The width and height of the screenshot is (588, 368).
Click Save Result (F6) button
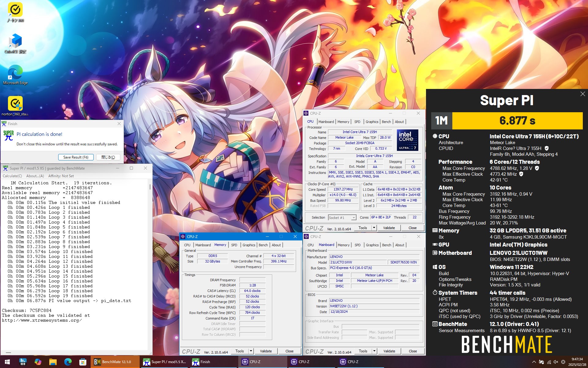click(76, 157)
